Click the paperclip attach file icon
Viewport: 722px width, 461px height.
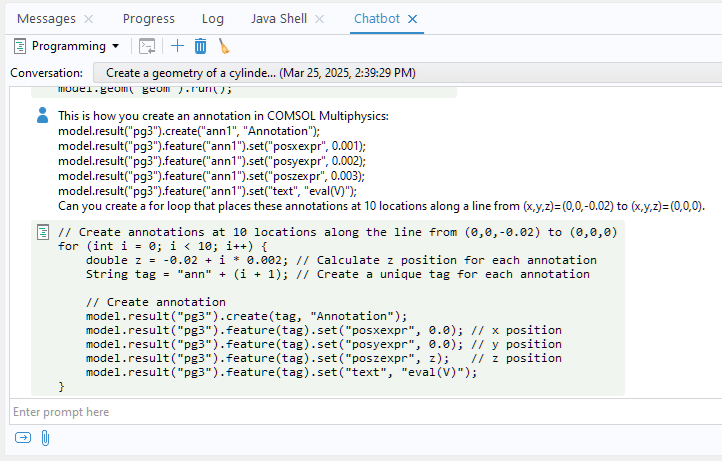click(x=45, y=438)
